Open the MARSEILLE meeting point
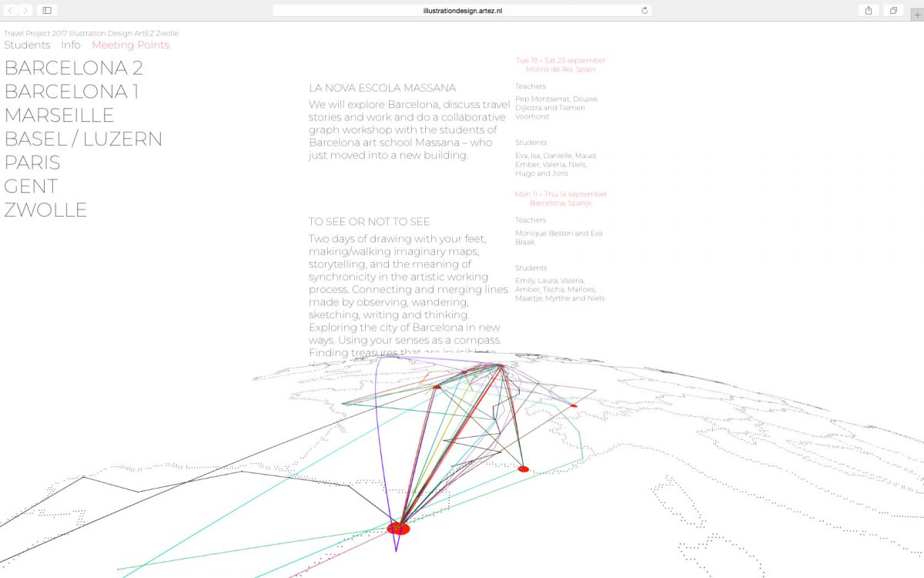Viewport: 924px width, 578px height. point(59,116)
